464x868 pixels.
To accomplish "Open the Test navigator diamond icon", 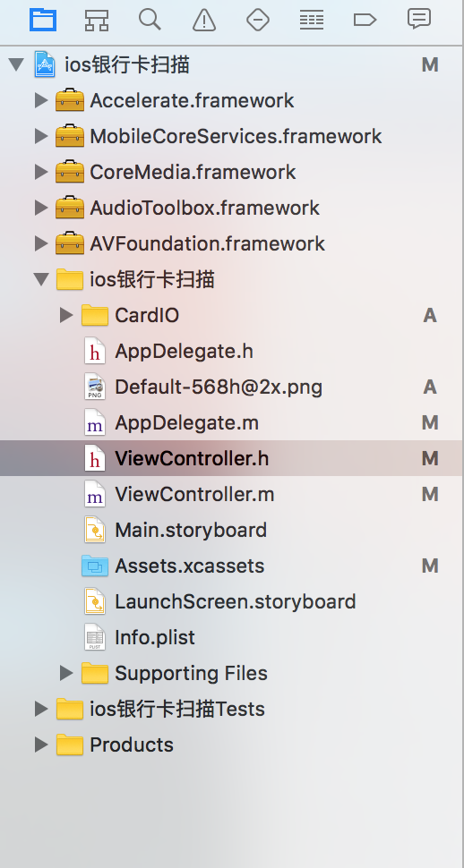I will pos(258,20).
